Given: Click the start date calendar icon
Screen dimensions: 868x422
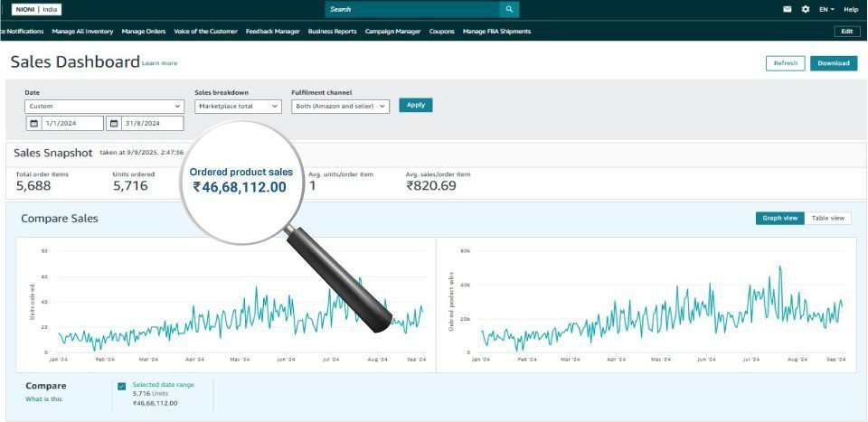Looking at the screenshot, I should click(x=34, y=123).
